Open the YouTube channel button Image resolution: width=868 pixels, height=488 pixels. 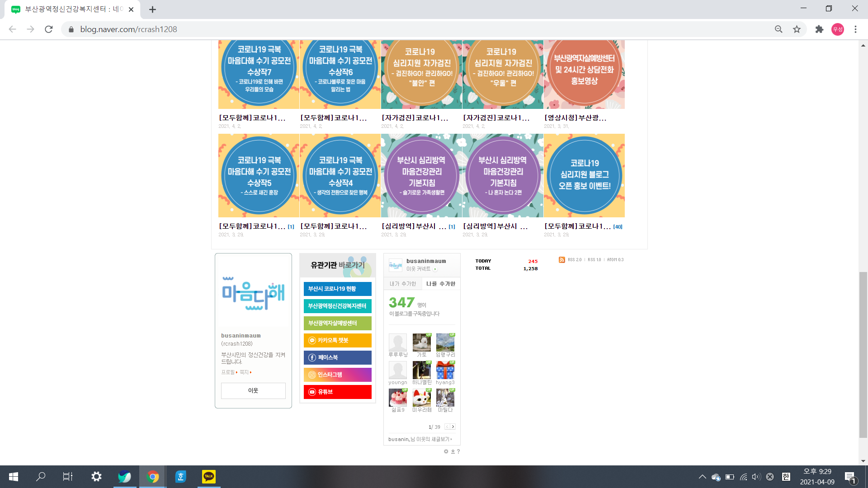tap(337, 392)
